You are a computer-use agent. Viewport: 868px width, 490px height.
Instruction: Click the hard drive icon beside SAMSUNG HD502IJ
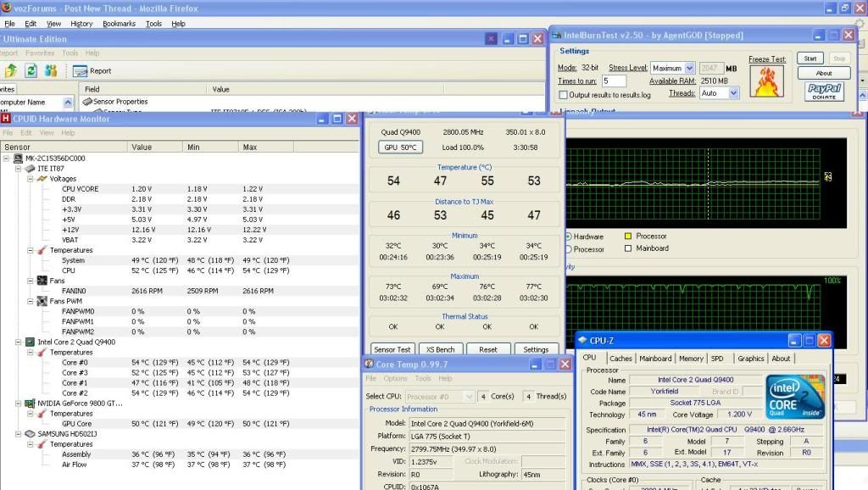[x=30, y=434]
